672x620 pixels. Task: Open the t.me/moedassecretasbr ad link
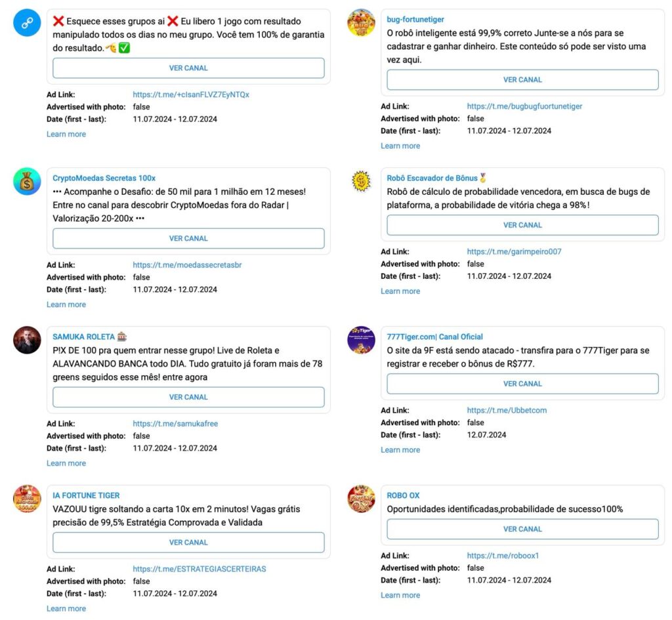coord(187,265)
